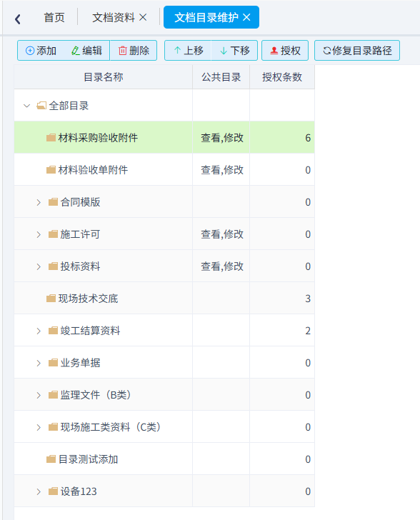The height and width of the screenshot is (520, 420).
Task: Collapse the 全部目录 root node
Action: pos(27,106)
